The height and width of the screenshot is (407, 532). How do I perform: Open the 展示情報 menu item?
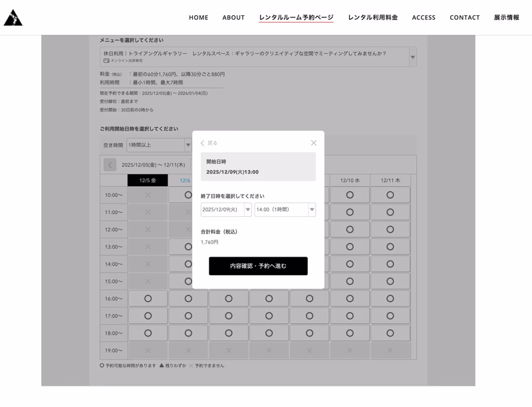[x=506, y=17]
